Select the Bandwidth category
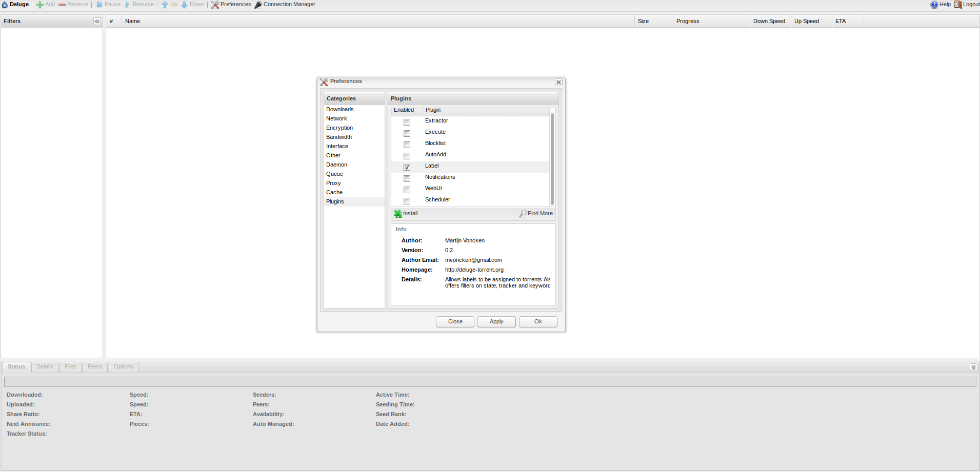Image resolution: width=980 pixels, height=472 pixels. coord(354,137)
